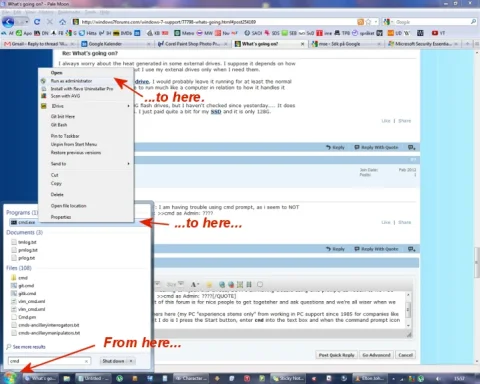The height and width of the screenshot is (384, 480).
Task: Open the YT bookmark in bookmarks toolbar
Action: pyautogui.click(x=438, y=33)
